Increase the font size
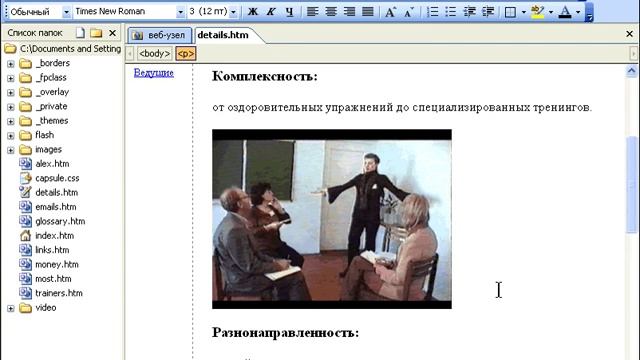Image resolution: width=640 pixels, height=360 pixels. (x=390, y=11)
